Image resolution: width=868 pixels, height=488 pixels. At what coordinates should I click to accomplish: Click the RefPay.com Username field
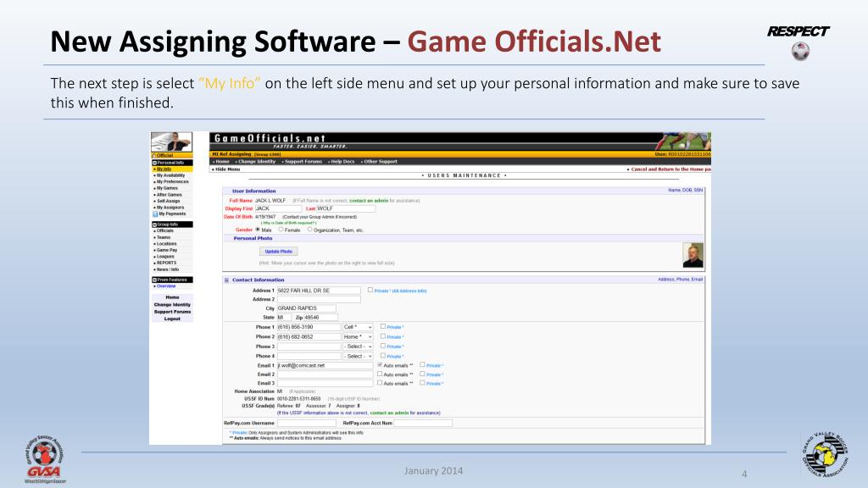(x=306, y=424)
